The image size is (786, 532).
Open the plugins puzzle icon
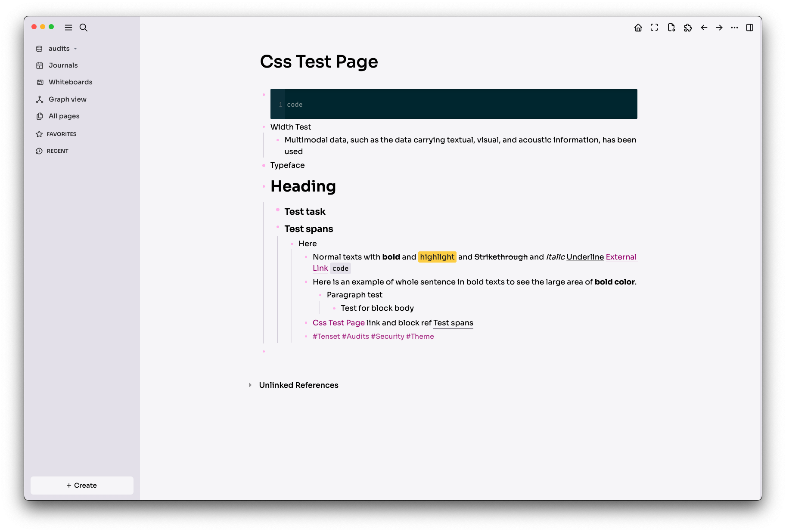(688, 27)
